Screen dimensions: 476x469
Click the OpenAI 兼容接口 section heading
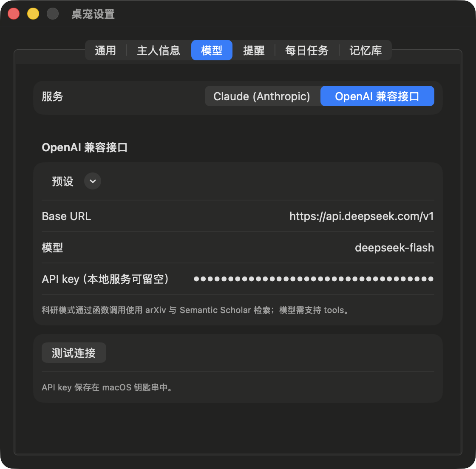point(85,147)
